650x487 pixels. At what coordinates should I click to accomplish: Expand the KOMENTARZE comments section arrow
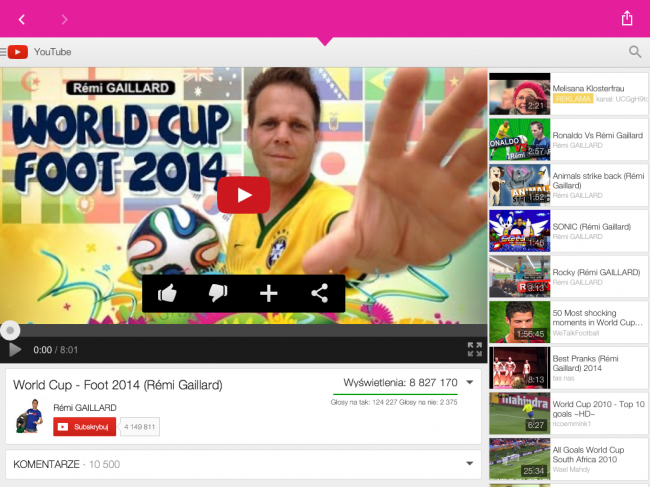[470, 463]
